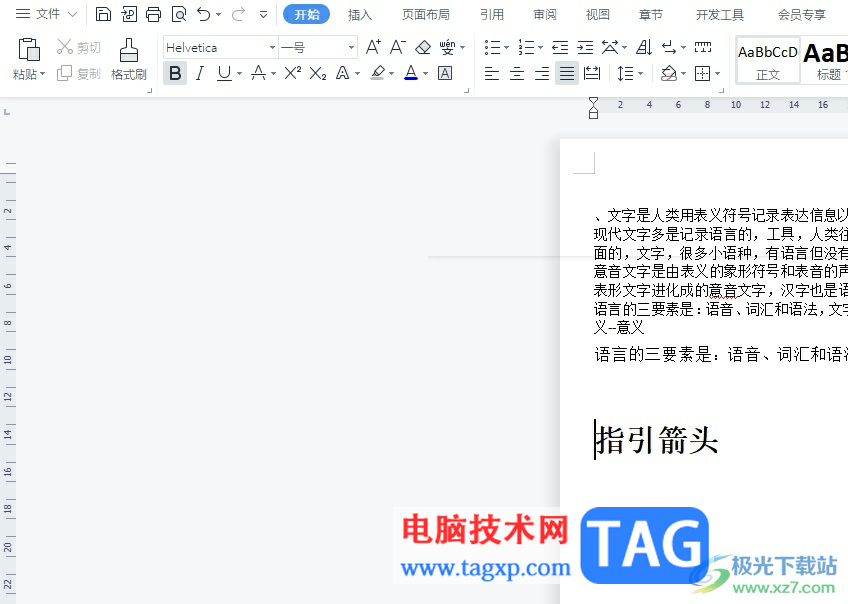Decrease font size with A- icon

[398, 48]
